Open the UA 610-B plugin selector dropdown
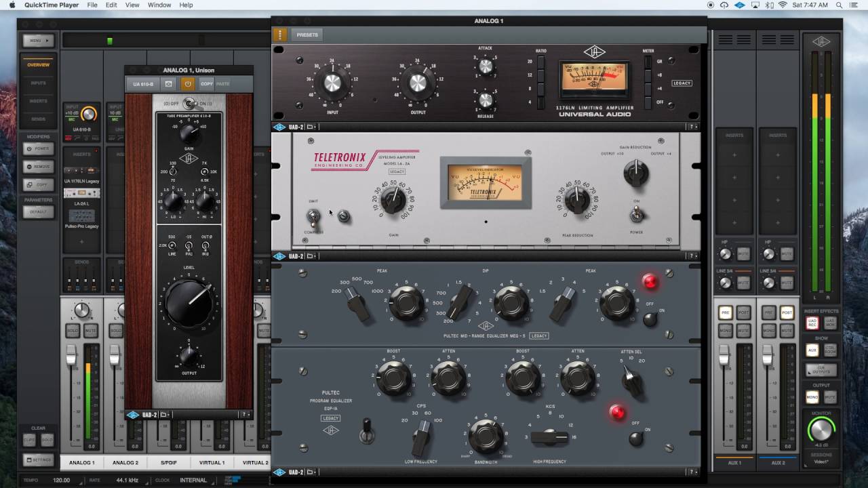Image resolution: width=868 pixels, height=488 pixels. coord(143,84)
